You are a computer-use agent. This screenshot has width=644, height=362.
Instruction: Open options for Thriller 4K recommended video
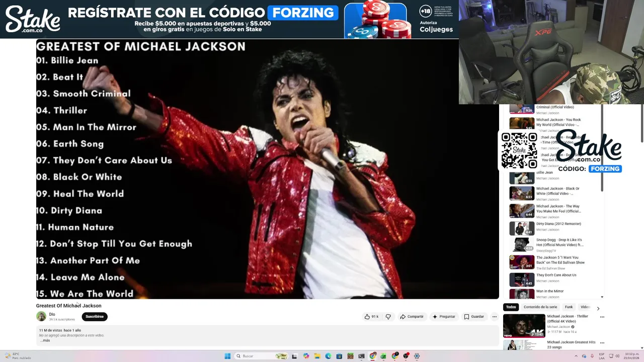coord(602,317)
